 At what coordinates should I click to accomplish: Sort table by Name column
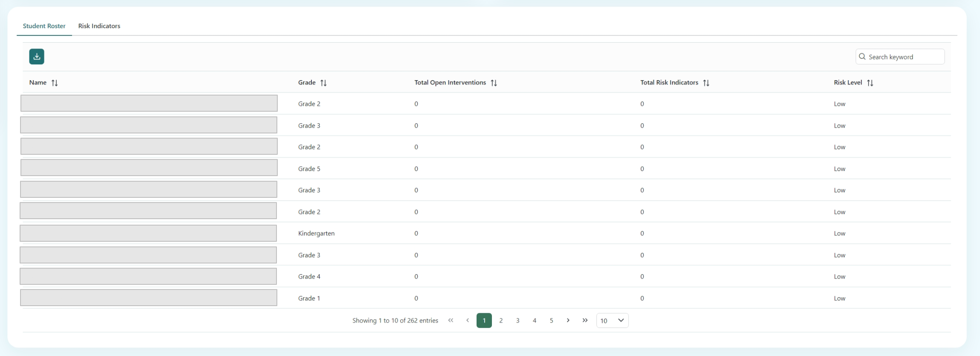point(55,83)
